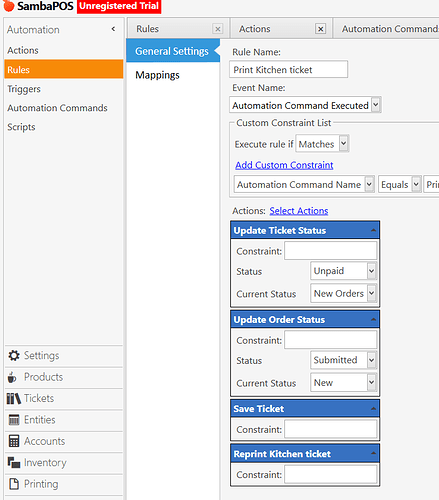Click the Inventory boxes icon
The width and height of the screenshot is (439, 500).
coord(14,463)
